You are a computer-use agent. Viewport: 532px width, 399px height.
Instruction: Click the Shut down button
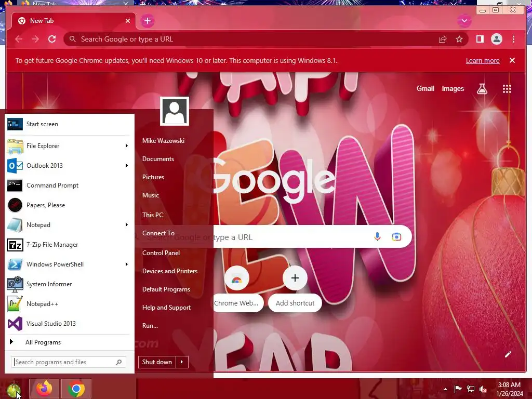[157, 362]
